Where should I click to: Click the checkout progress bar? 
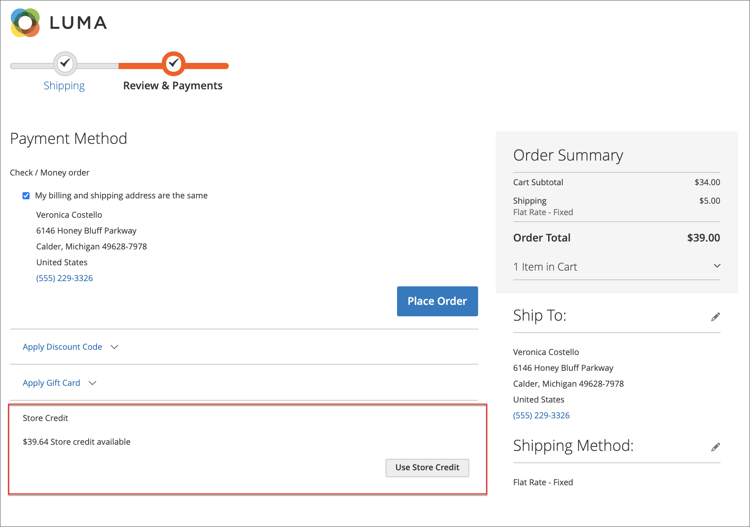(120, 66)
